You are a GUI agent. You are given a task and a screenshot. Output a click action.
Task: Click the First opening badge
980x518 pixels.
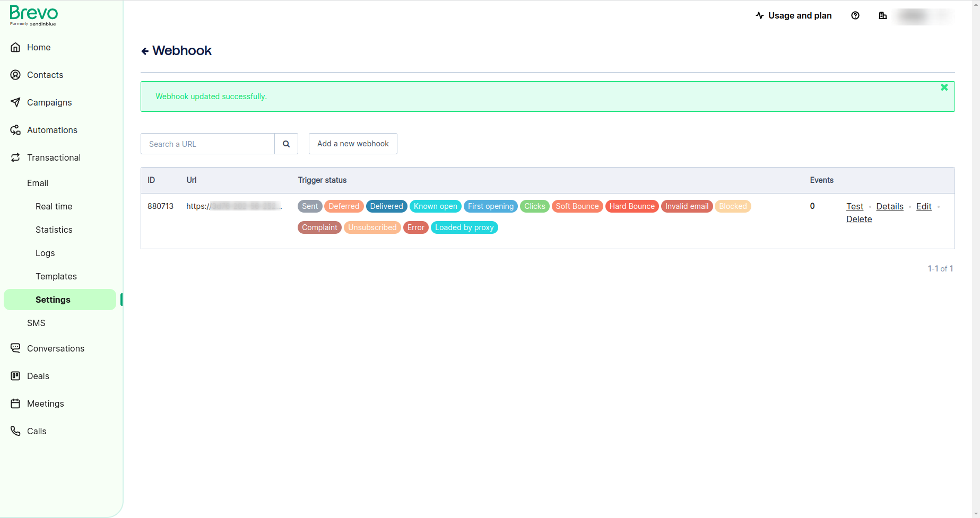pyautogui.click(x=491, y=206)
